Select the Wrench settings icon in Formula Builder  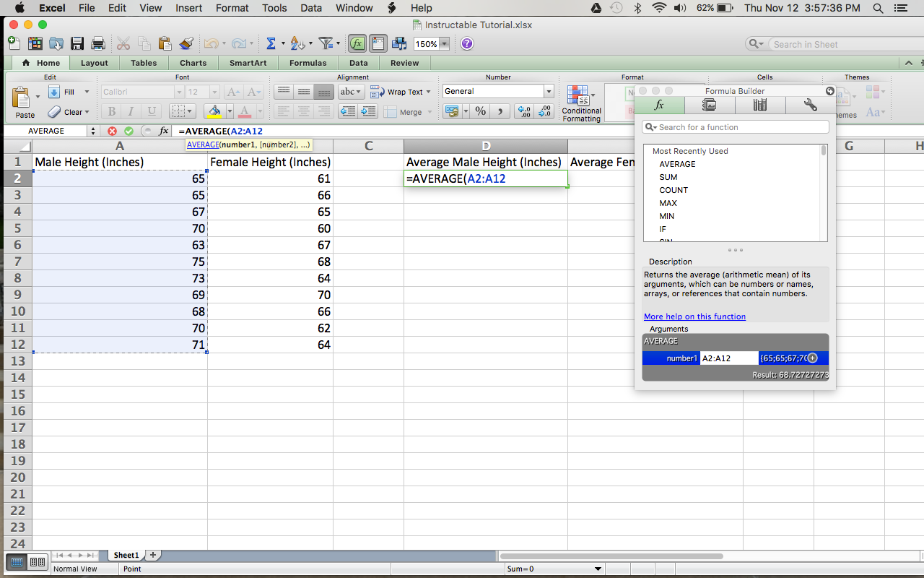tap(809, 105)
